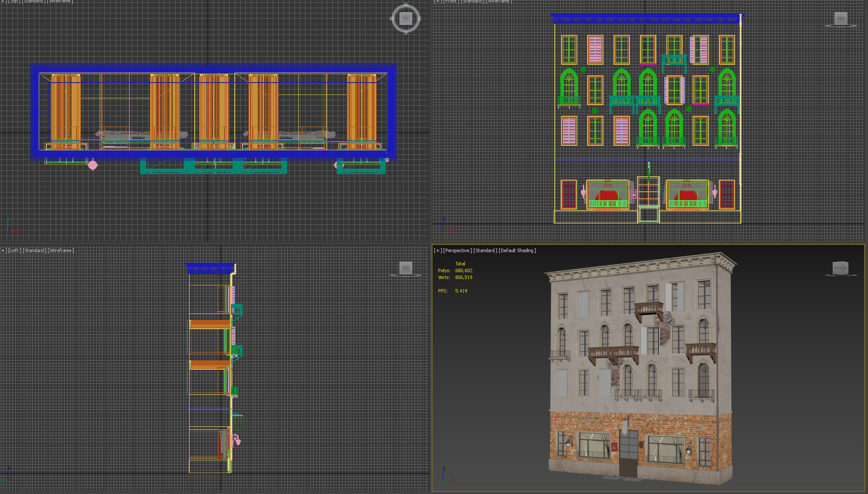
Task: Select the blue cornice in the Left viewport
Action: click(210, 268)
